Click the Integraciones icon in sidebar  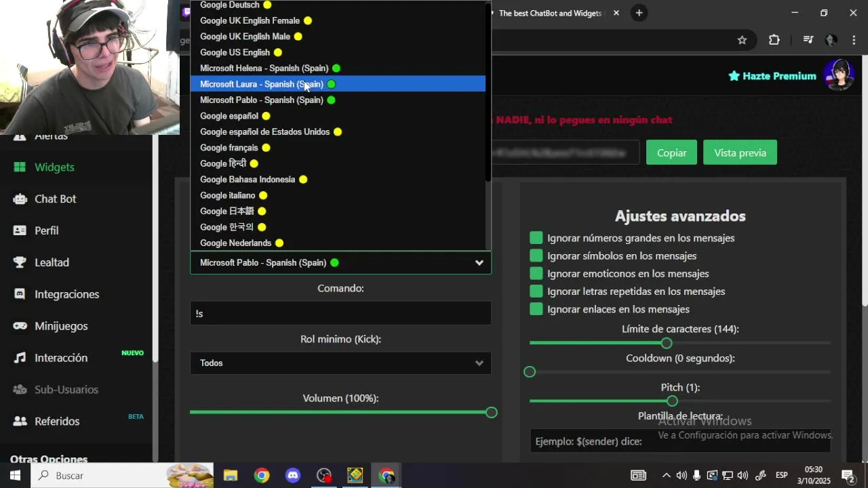[x=20, y=294]
